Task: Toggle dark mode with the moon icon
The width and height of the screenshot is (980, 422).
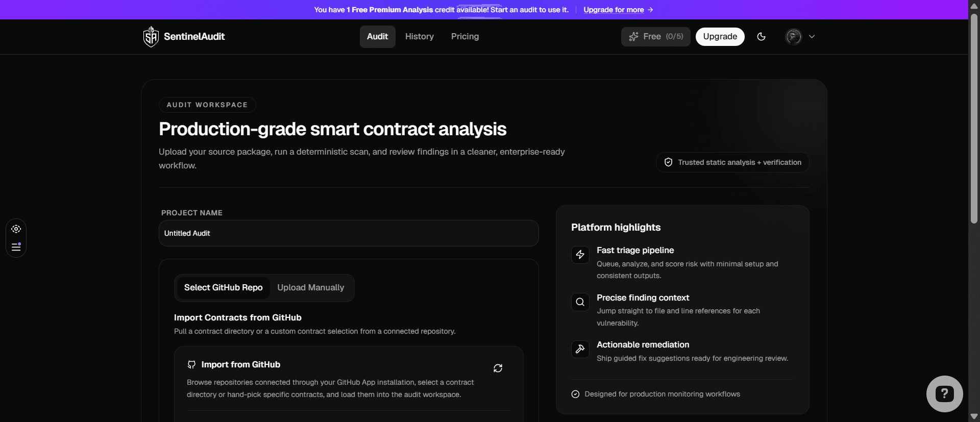Action: click(761, 36)
